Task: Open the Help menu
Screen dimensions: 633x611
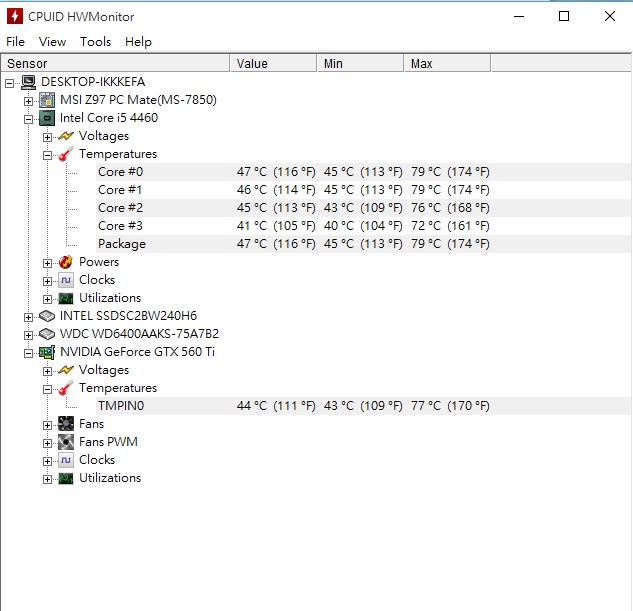Action: (x=138, y=42)
